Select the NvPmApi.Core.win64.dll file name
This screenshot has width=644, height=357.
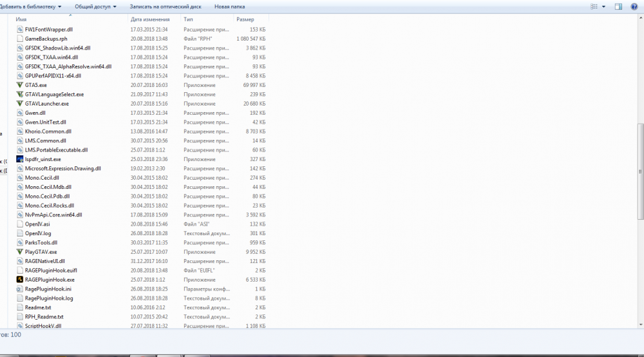53,215
